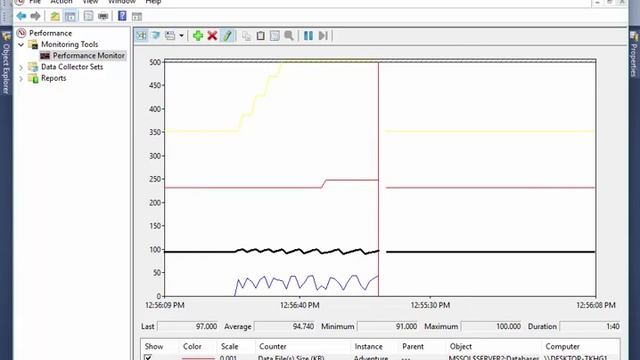Open the View menu
The width and height of the screenshot is (640, 360).
(90, 2)
